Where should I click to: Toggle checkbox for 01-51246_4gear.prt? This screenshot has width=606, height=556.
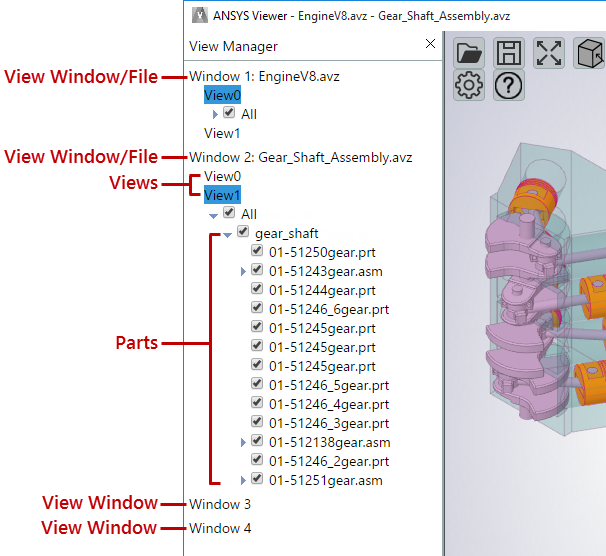(257, 403)
